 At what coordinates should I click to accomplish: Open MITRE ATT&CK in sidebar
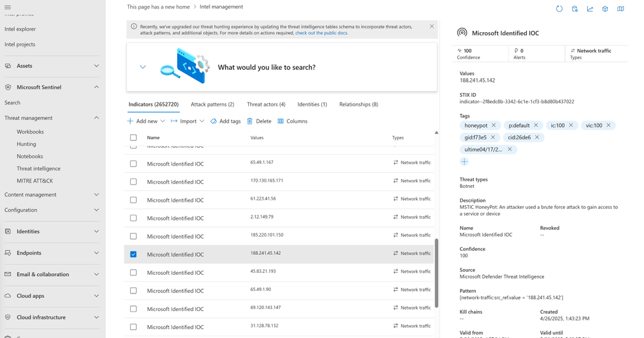35,181
